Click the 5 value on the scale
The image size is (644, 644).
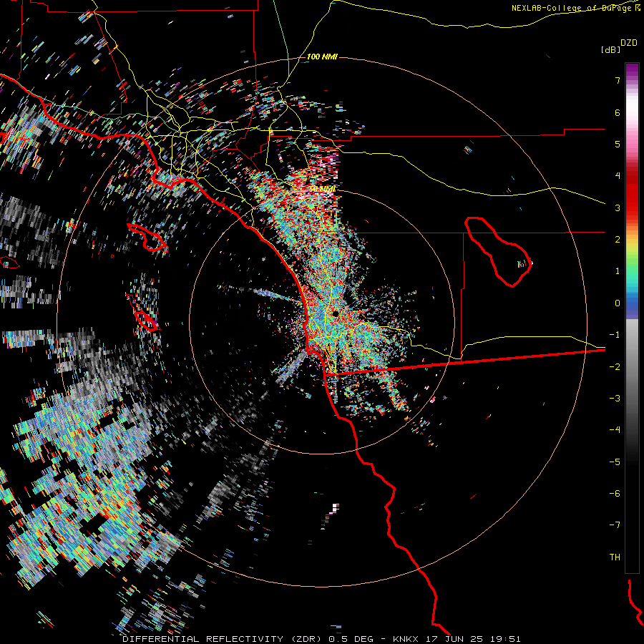[x=618, y=144]
